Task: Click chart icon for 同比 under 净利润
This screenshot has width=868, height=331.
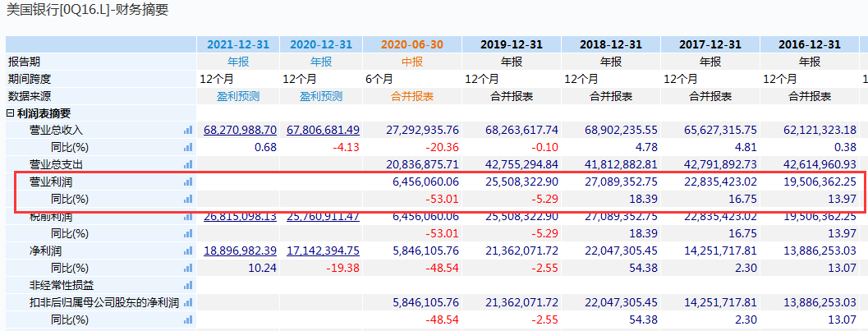Action: tap(188, 268)
